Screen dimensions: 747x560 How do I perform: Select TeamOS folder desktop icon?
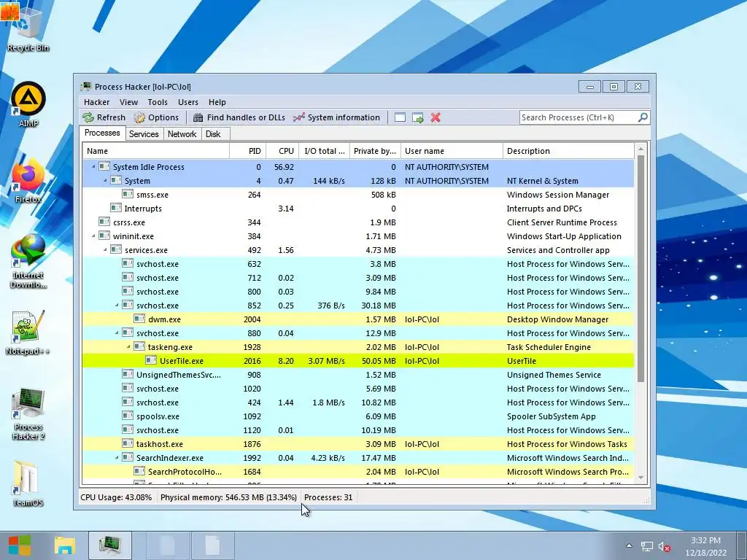pyautogui.click(x=28, y=483)
